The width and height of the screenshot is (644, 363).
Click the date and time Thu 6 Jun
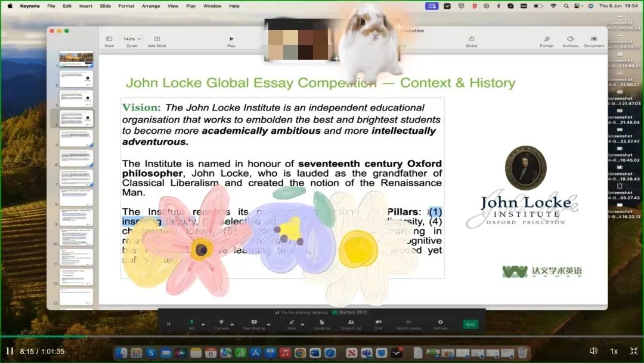(620, 6)
